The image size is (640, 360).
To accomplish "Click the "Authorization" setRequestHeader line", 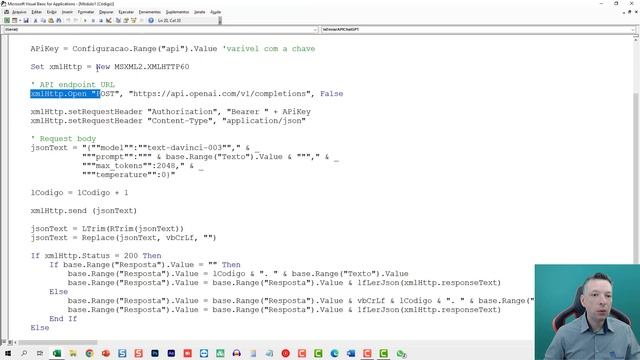I will tap(171, 111).
